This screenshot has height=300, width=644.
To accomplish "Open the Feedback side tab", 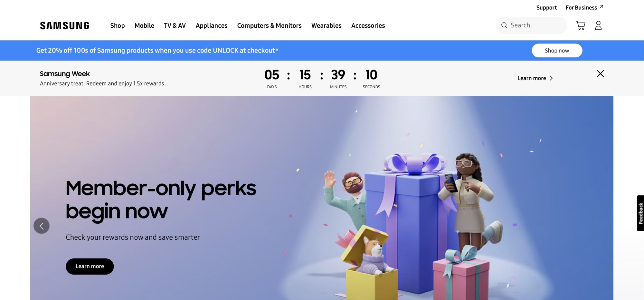I will 640,213.
